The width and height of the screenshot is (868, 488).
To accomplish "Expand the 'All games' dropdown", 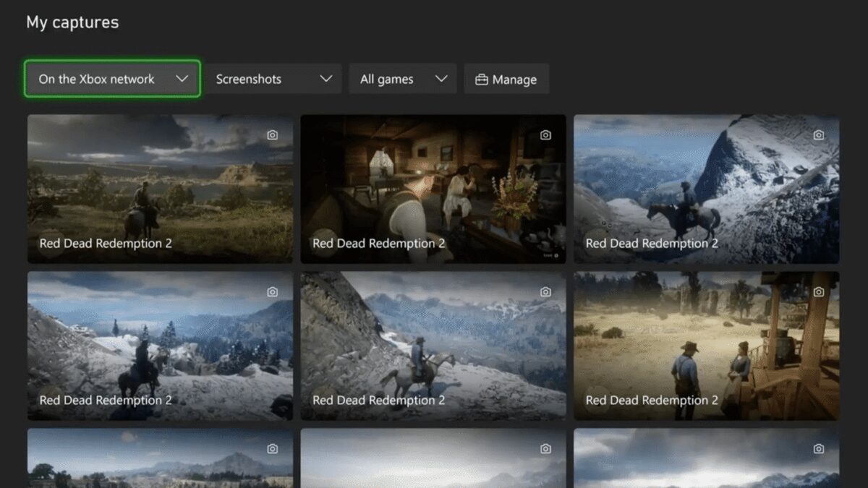I will 402,79.
